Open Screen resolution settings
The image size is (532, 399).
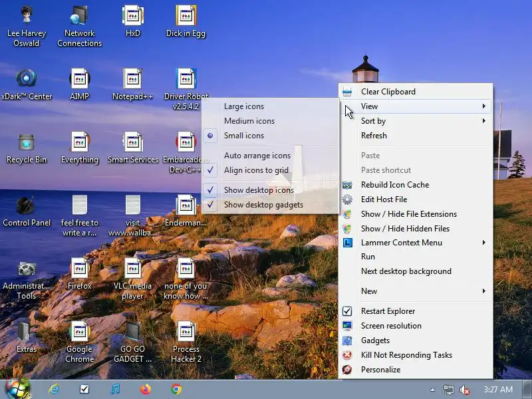pyautogui.click(x=416, y=326)
